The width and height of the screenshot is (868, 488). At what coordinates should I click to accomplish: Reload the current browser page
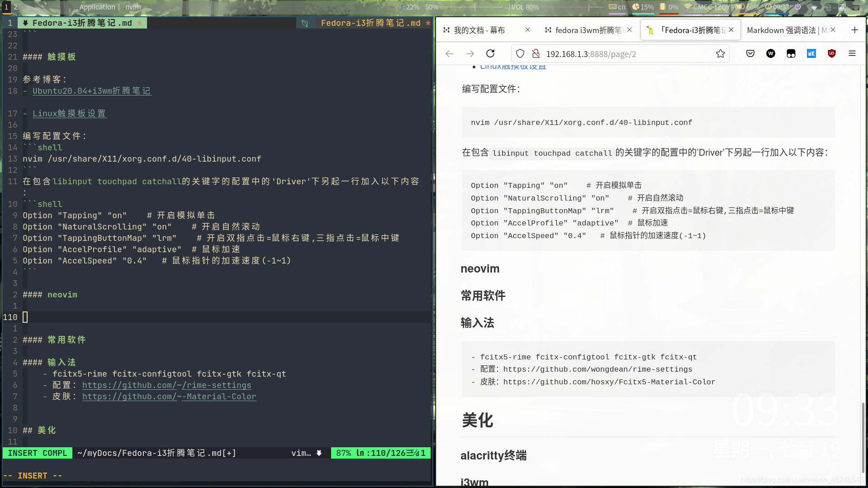coord(490,54)
